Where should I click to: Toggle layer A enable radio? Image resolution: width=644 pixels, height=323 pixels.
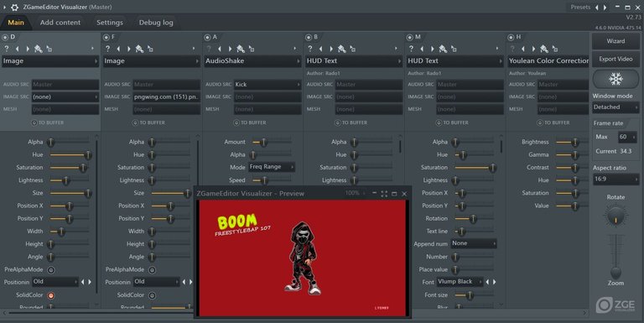tap(207, 38)
